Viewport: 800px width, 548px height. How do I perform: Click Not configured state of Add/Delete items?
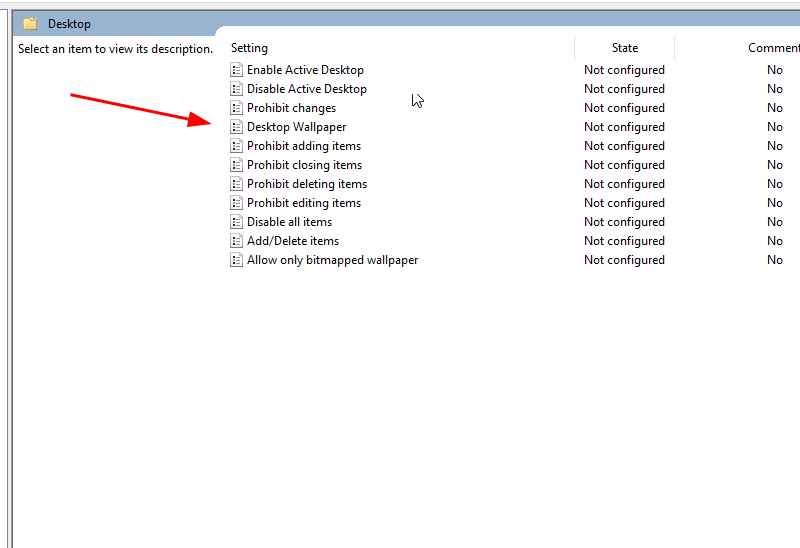point(624,241)
